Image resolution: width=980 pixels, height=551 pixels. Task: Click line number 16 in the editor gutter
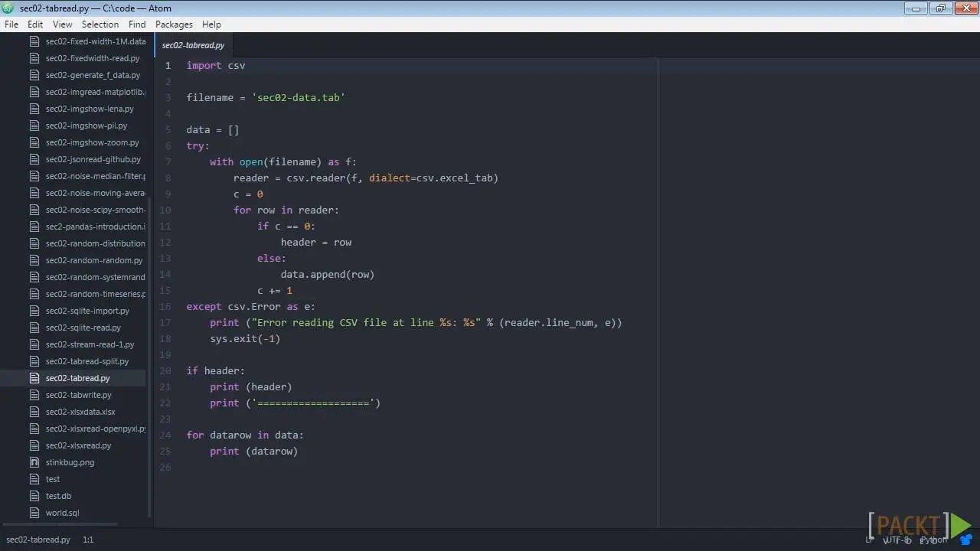coord(166,306)
